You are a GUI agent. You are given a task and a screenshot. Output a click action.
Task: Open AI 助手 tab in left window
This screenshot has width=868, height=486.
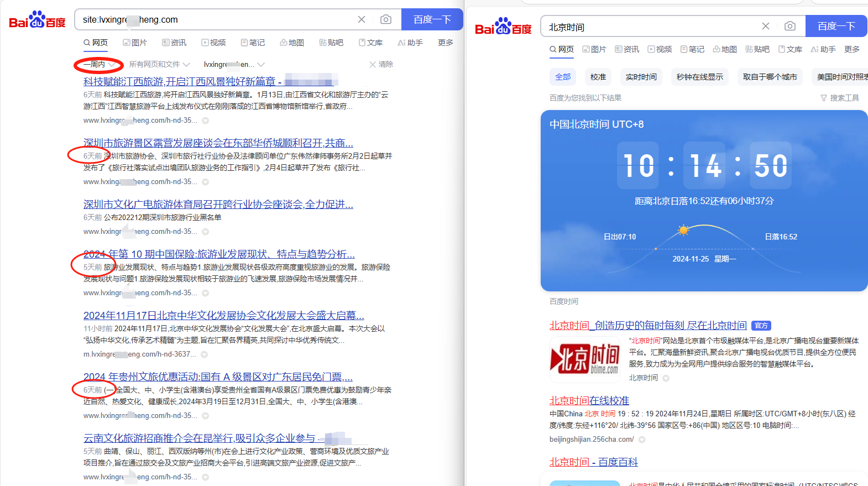[410, 43]
